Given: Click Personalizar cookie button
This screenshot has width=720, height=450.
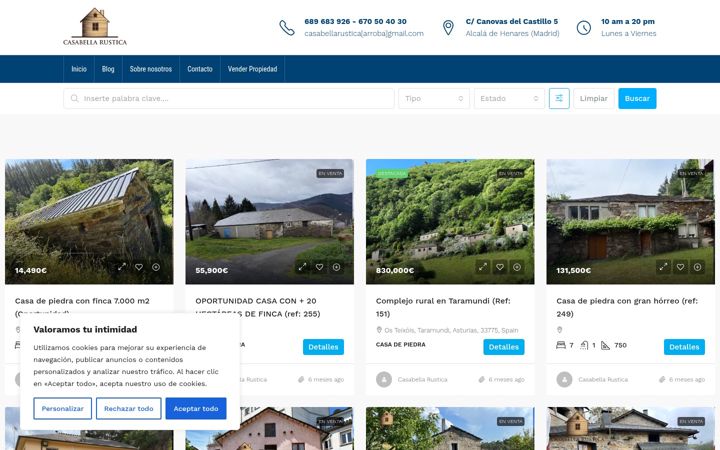Looking at the screenshot, I should (x=62, y=408).
